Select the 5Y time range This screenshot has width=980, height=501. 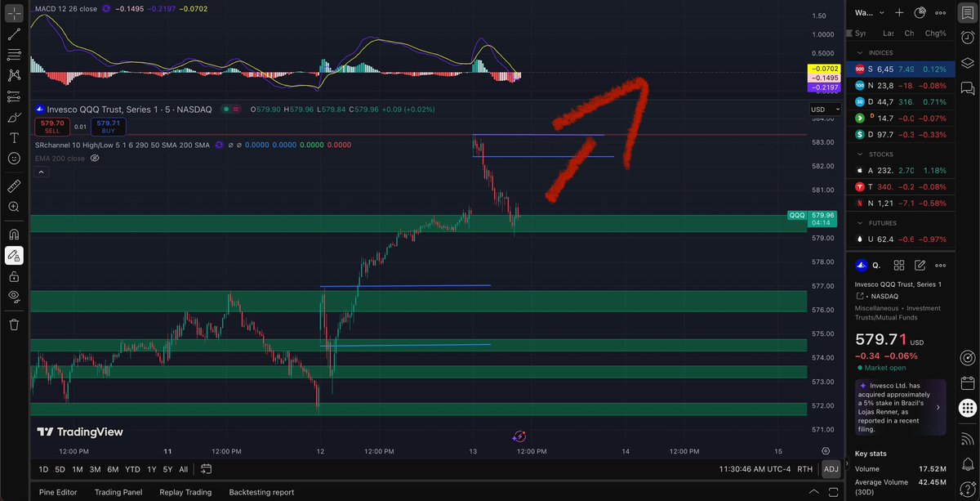coord(167,469)
